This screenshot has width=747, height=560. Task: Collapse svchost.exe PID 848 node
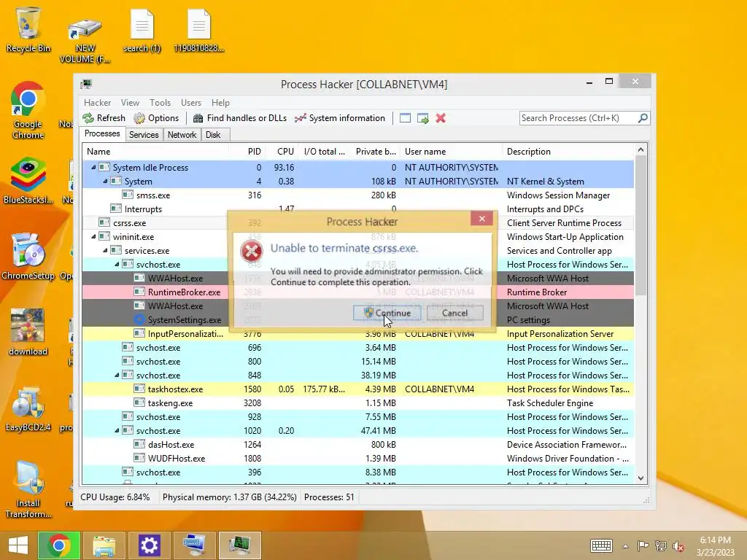pyautogui.click(x=117, y=375)
